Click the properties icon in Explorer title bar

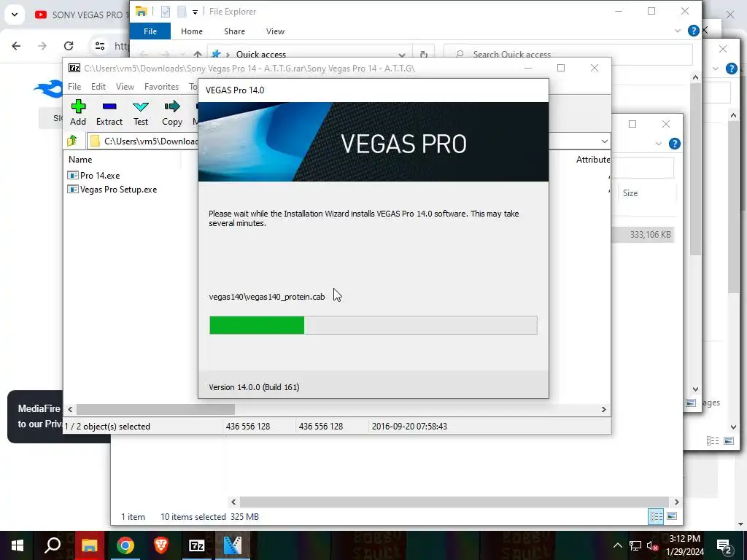(166, 12)
